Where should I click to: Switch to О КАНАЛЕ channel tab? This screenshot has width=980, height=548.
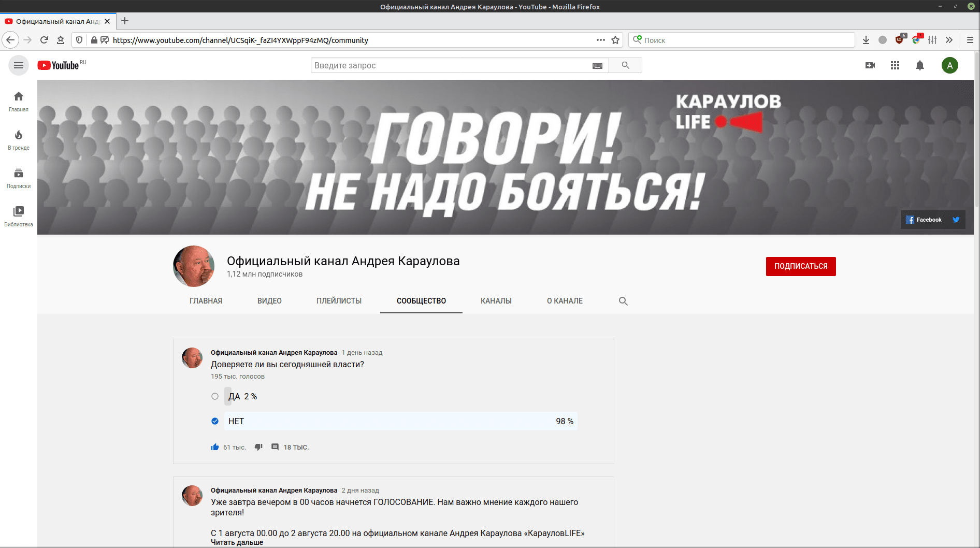565,301
